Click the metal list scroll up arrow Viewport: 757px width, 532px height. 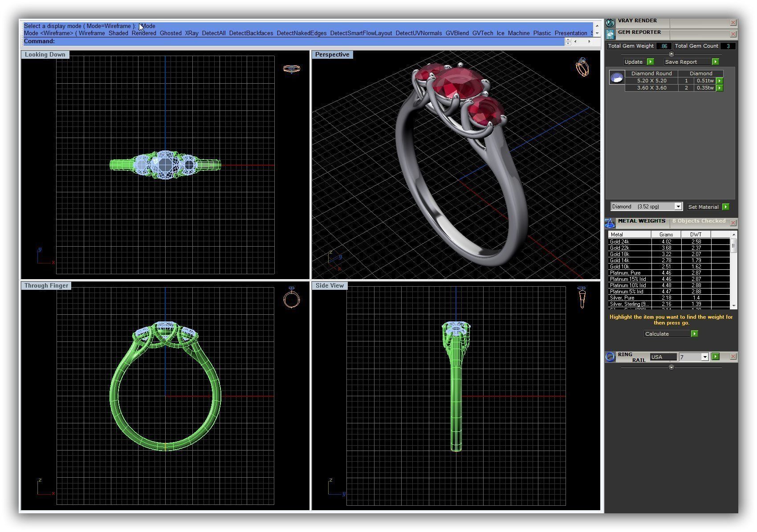[x=734, y=234]
